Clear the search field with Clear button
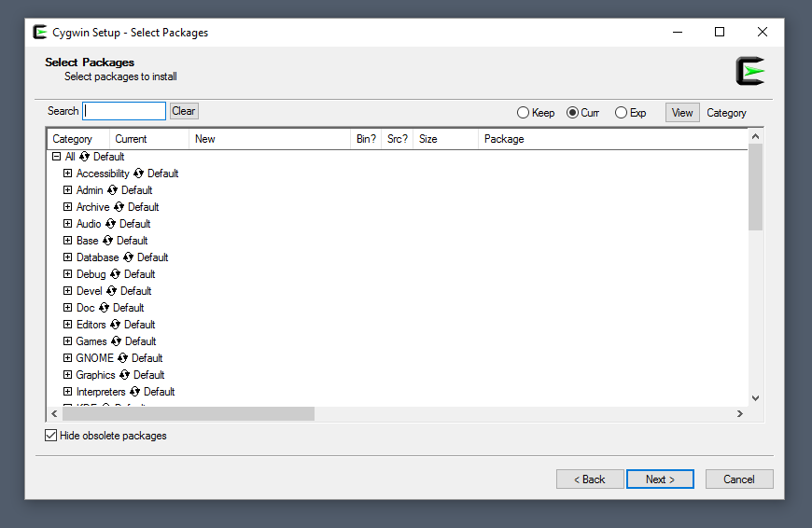The height and width of the screenshot is (528, 812). tap(184, 111)
